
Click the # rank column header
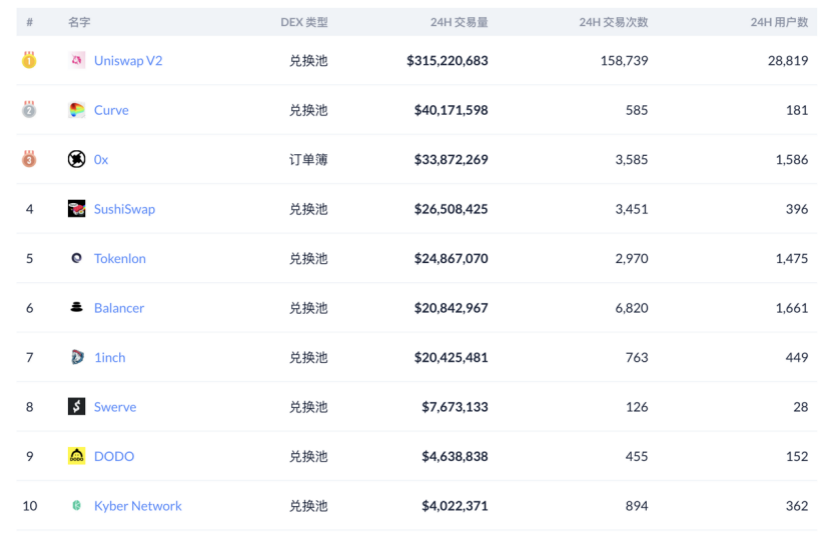pos(30,22)
